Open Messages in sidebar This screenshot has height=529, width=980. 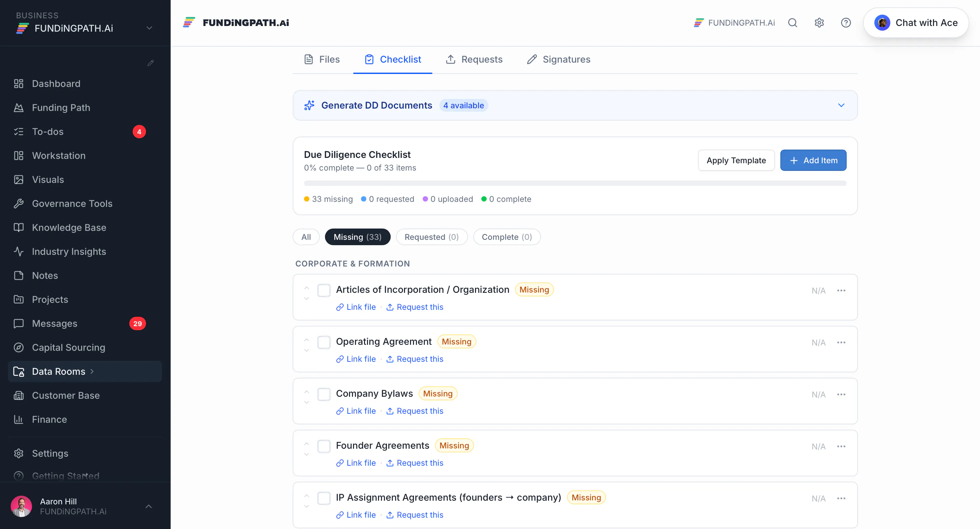tap(85, 323)
